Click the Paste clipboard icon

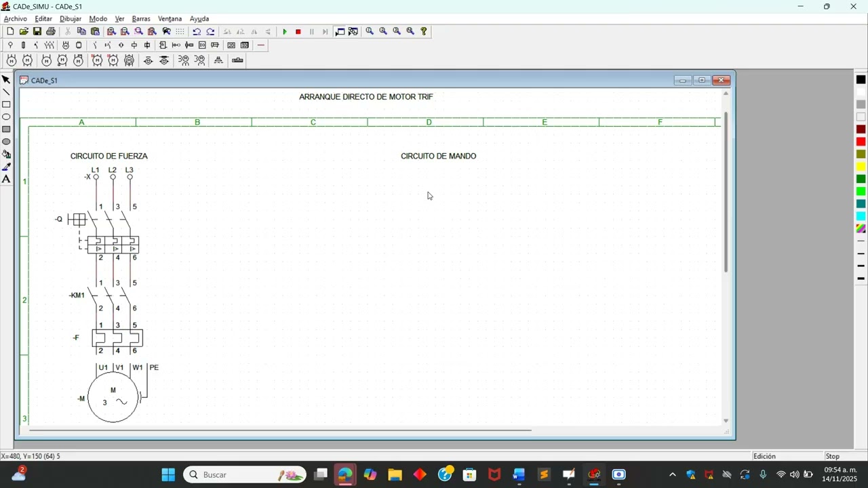(x=95, y=31)
